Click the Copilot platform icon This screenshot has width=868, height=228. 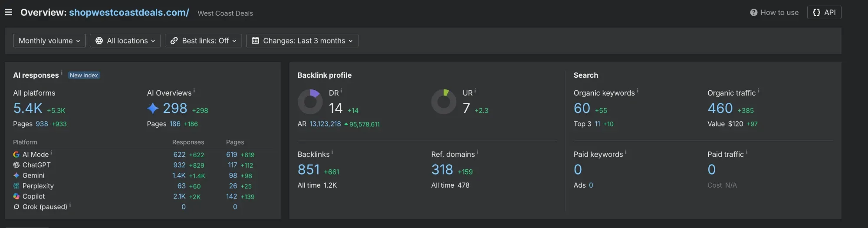tap(16, 196)
